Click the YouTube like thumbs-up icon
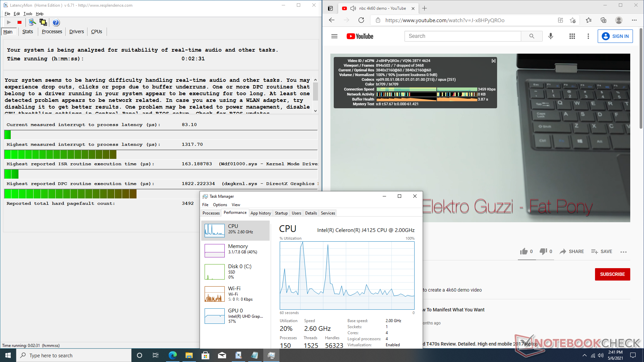Viewport: 644px width, 362px height. [524, 251]
